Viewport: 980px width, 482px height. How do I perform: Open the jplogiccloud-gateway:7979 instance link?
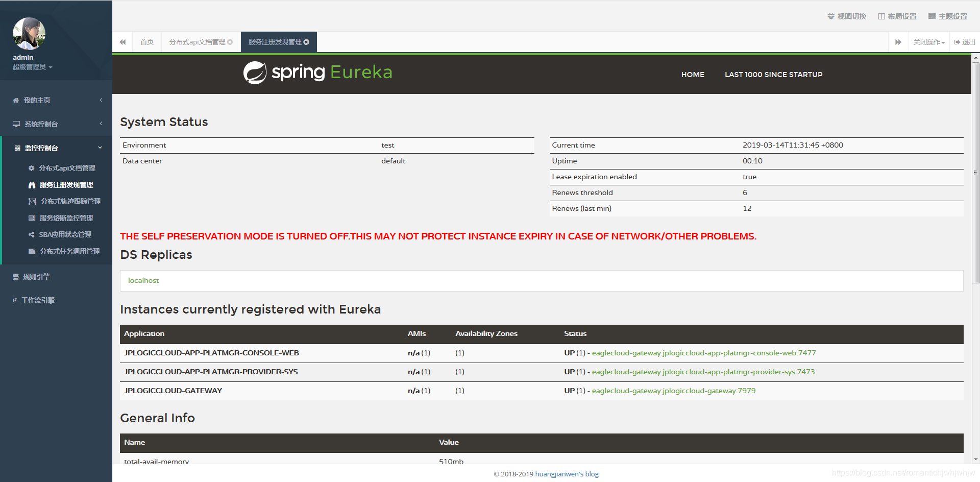coord(674,391)
